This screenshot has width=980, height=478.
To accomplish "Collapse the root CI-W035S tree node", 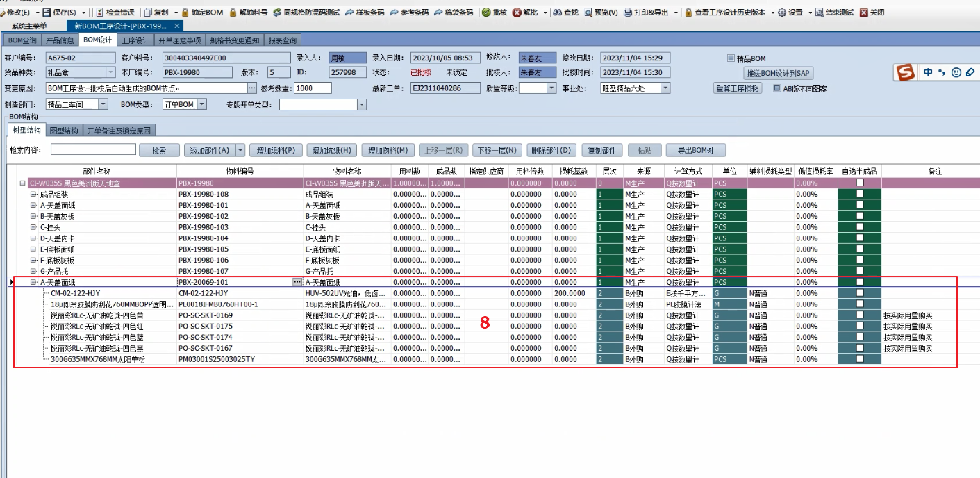I will point(22,183).
